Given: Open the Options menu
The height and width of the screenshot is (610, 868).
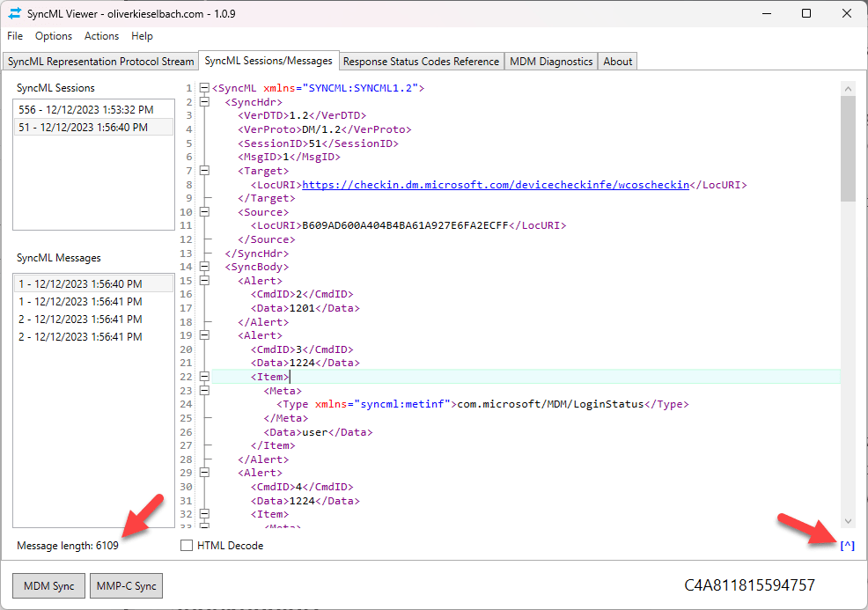Looking at the screenshot, I should pos(54,36).
